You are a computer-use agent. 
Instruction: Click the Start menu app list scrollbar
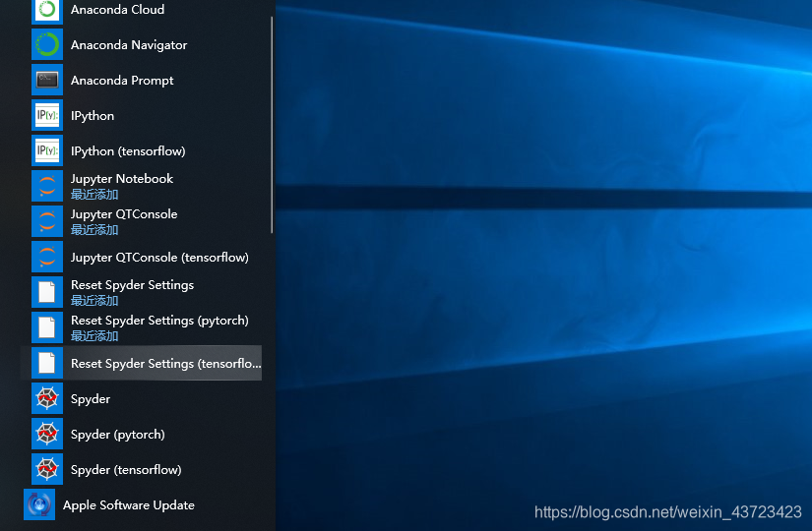272,125
